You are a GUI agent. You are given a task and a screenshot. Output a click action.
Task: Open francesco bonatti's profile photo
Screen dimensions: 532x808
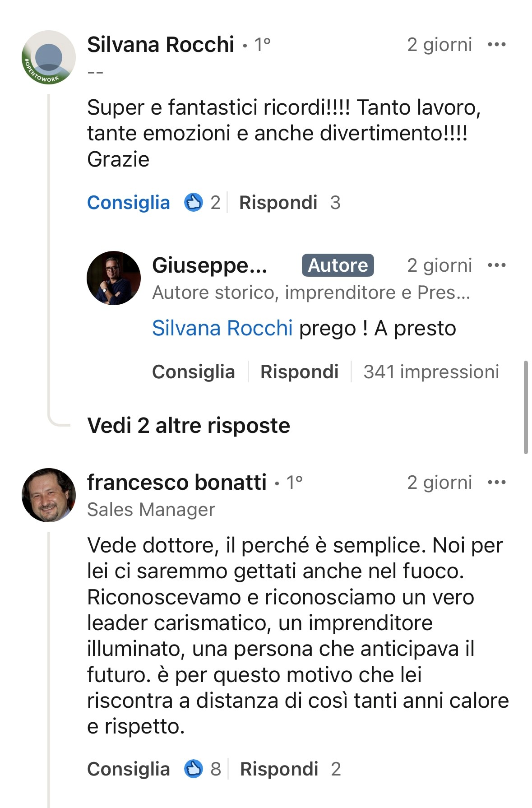(49, 495)
